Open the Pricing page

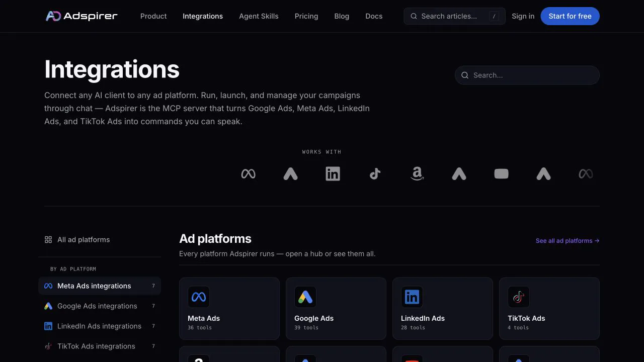[306, 16]
